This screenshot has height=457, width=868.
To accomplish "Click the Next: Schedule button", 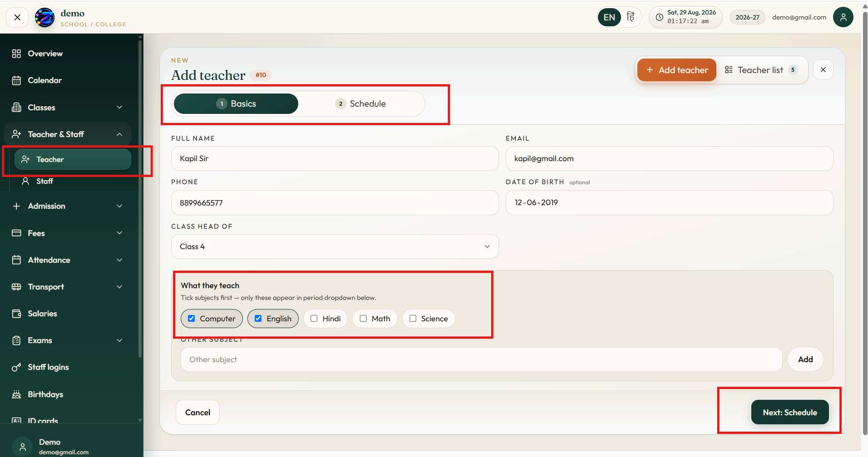I will tap(790, 413).
